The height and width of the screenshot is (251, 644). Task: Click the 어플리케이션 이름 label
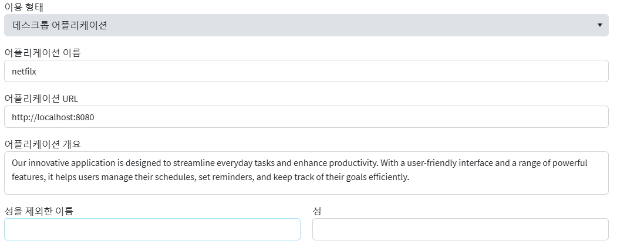point(42,53)
